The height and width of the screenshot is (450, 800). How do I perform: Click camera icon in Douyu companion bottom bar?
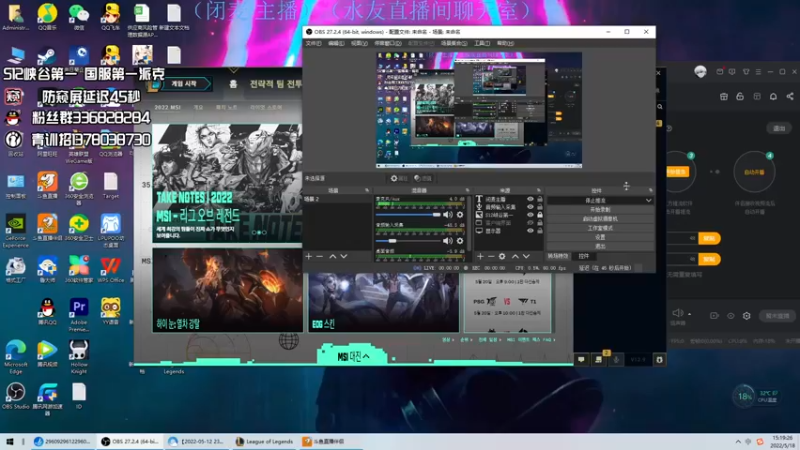[714, 316]
